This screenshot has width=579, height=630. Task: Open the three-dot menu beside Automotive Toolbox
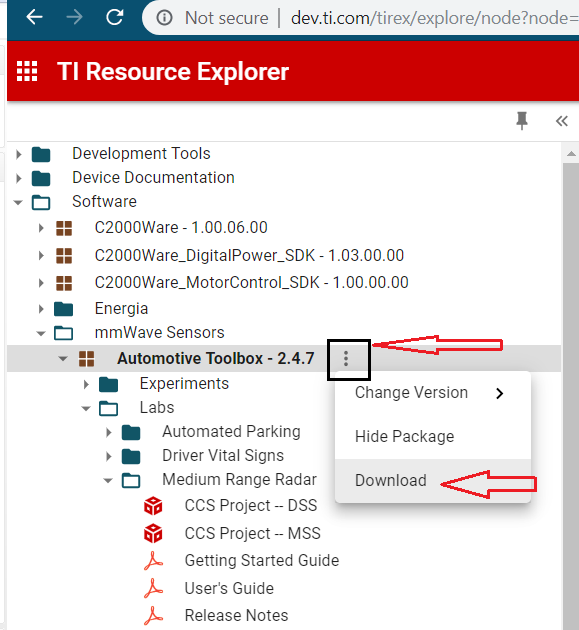(x=346, y=358)
